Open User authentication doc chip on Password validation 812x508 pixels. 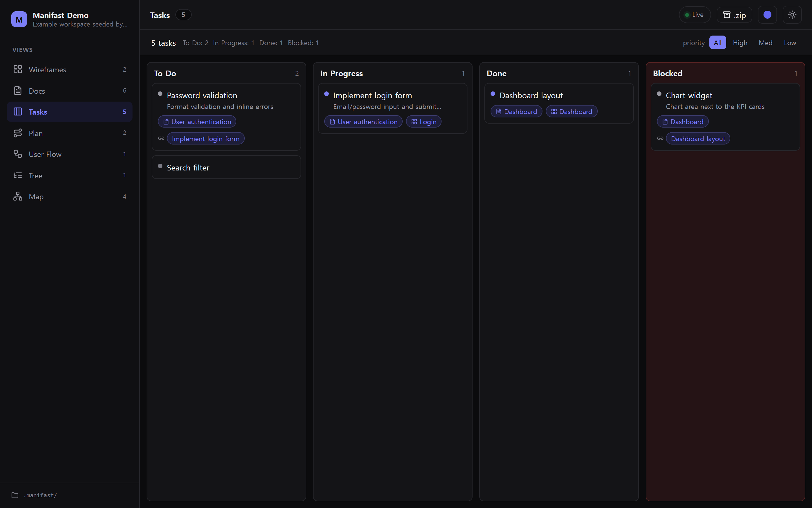pyautogui.click(x=197, y=122)
